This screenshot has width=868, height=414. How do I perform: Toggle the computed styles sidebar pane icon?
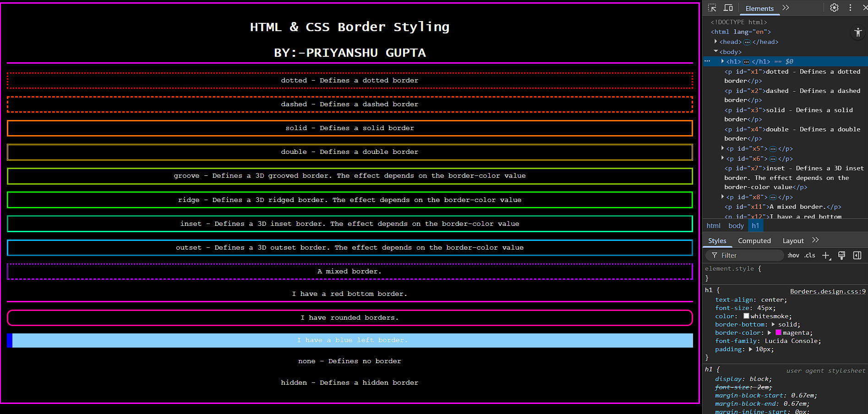pos(857,256)
